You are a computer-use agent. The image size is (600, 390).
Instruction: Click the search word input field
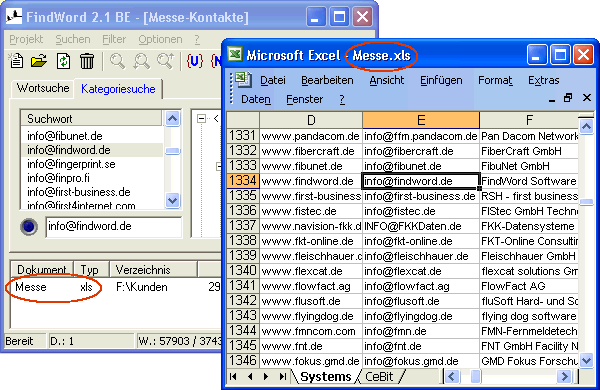pos(114,227)
